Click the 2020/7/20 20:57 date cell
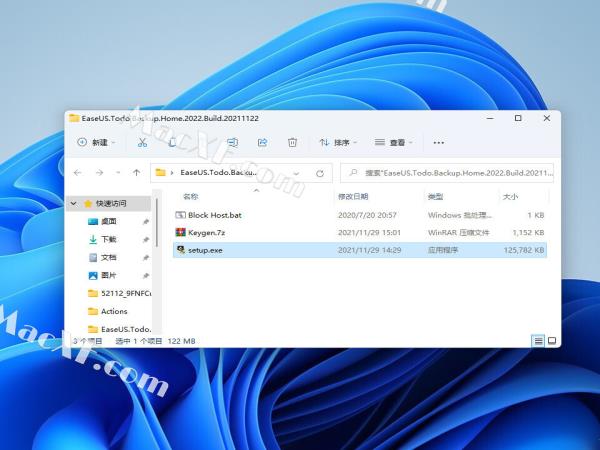The height and width of the screenshot is (450, 600). pyautogui.click(x=367, y=215)
